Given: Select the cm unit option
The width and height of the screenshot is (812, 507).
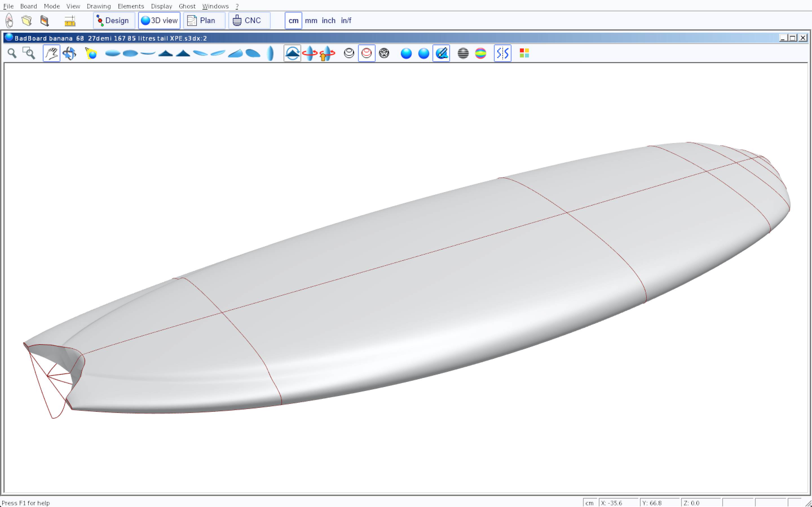Looking at the screenshot, I should pos(293,21).
